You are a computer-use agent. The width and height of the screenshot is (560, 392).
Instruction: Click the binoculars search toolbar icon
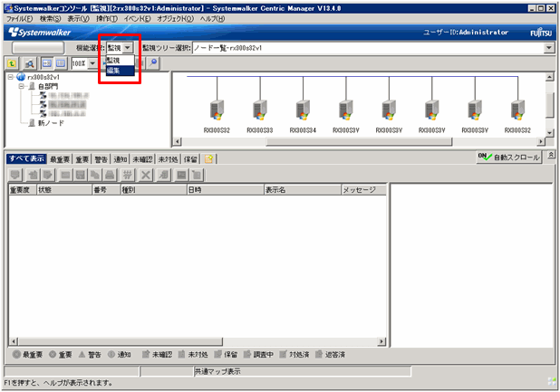point(29,63)
